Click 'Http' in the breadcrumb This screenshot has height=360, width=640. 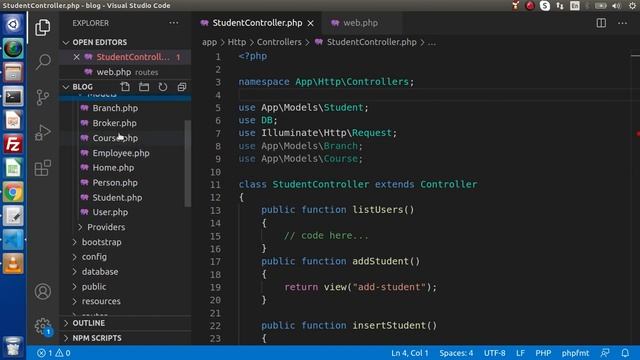[237, 42]
